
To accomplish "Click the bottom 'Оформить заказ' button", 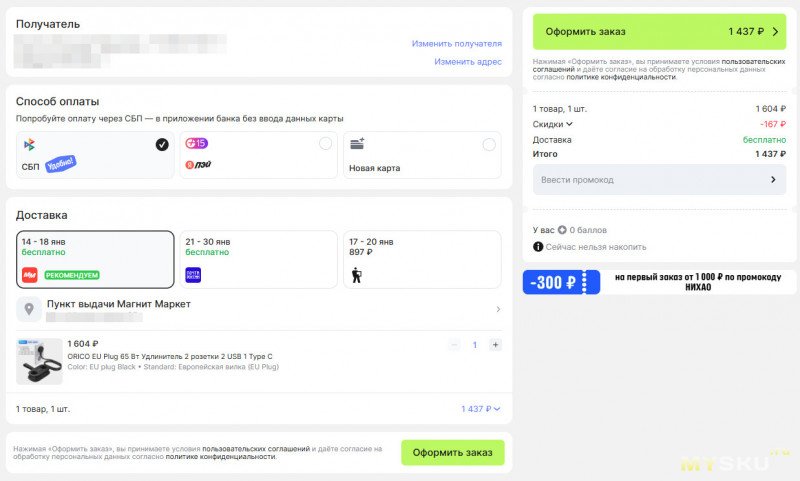I will (x=453, y=453).
